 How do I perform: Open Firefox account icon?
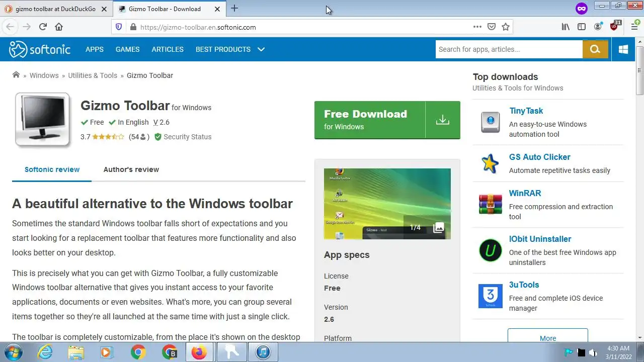598,27
